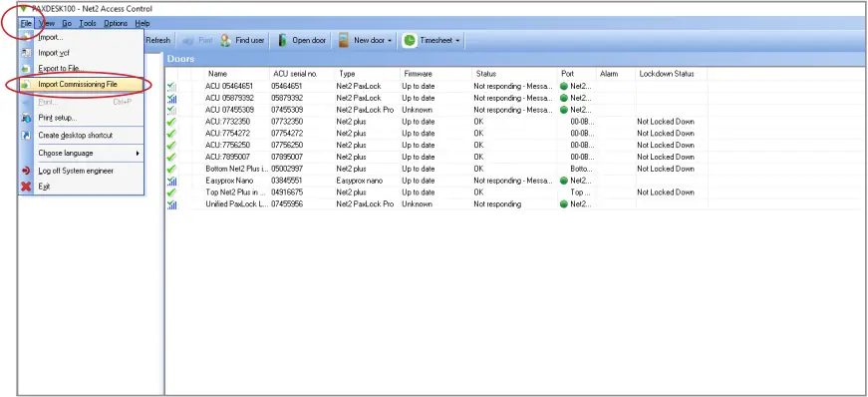The height and width of the screenshot is (397, 868).
Task: Select serial number cell '07754272'
Action: [287, 133]
